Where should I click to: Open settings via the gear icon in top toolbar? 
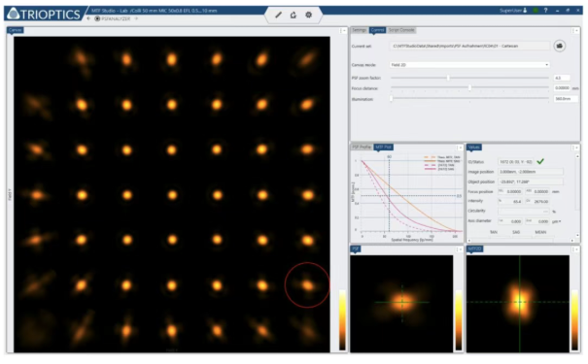click(x=309, y=15)
